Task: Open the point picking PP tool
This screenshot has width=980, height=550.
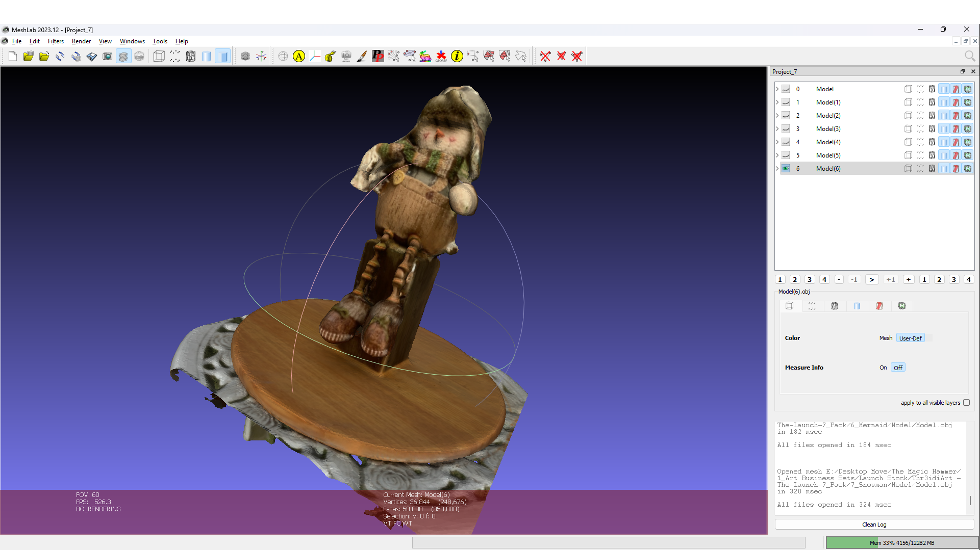Action: [x=378, y=56]
